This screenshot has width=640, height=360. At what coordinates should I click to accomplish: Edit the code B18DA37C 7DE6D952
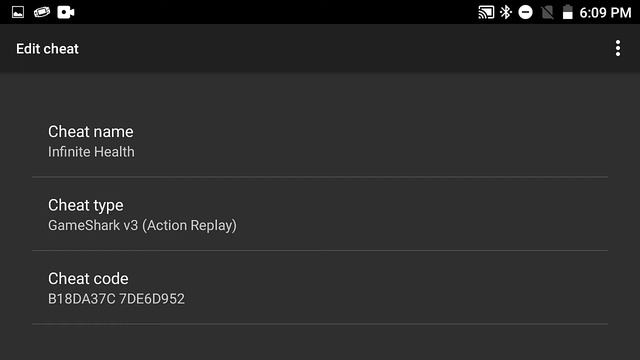116,299
